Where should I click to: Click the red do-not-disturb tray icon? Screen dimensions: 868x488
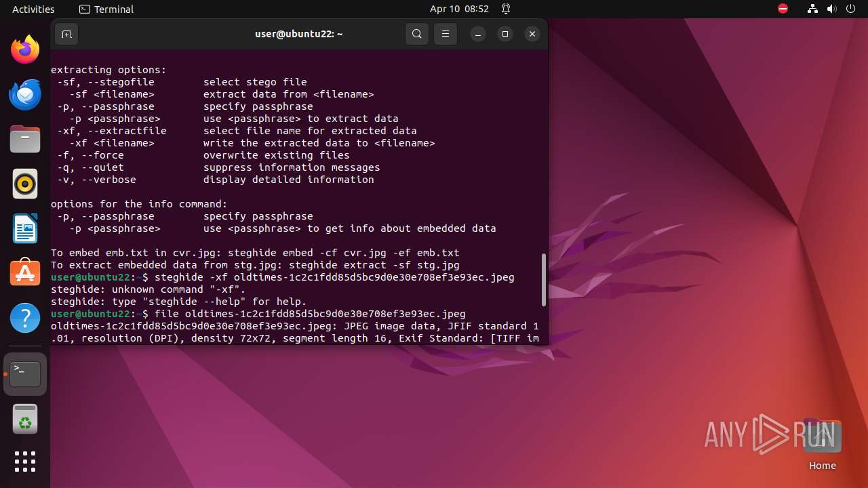tap(783, 9)
